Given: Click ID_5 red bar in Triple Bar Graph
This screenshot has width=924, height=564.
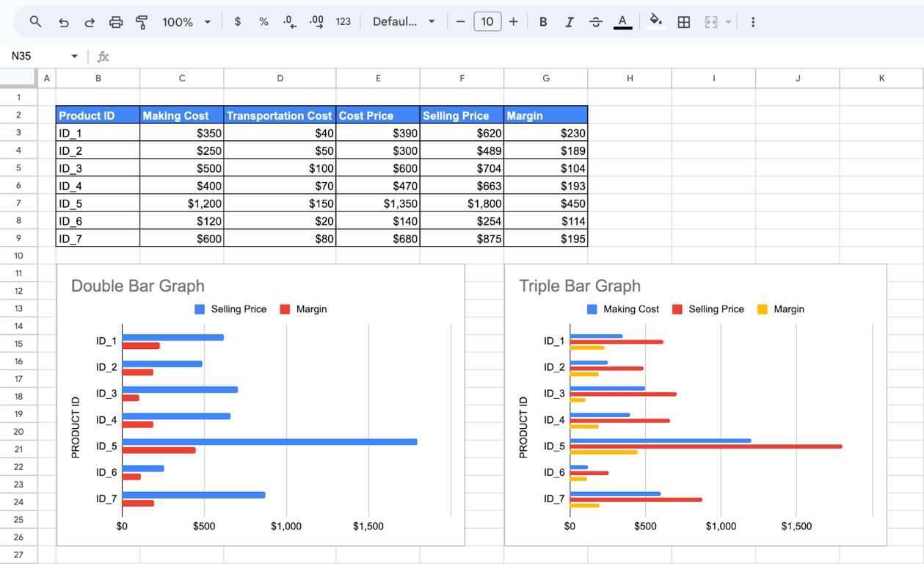Looking at the screenshot, I should (706, 446).
